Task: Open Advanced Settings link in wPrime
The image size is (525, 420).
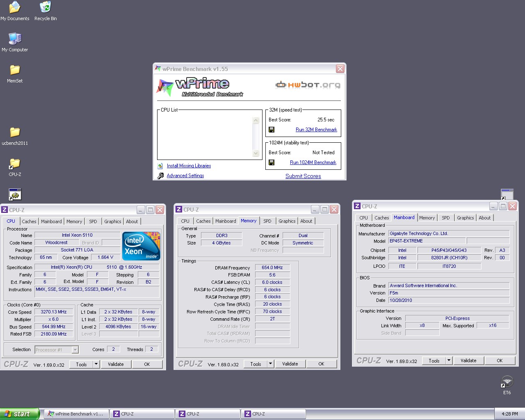Action: [185, 176]
